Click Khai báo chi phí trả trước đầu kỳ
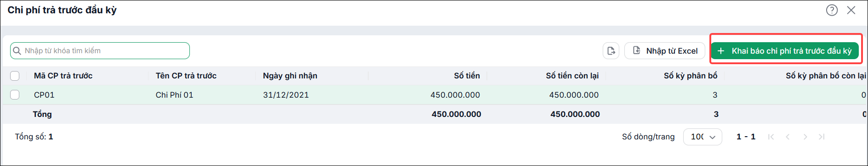The height and width of the screenshot is (166, 868). click(785, 51)
